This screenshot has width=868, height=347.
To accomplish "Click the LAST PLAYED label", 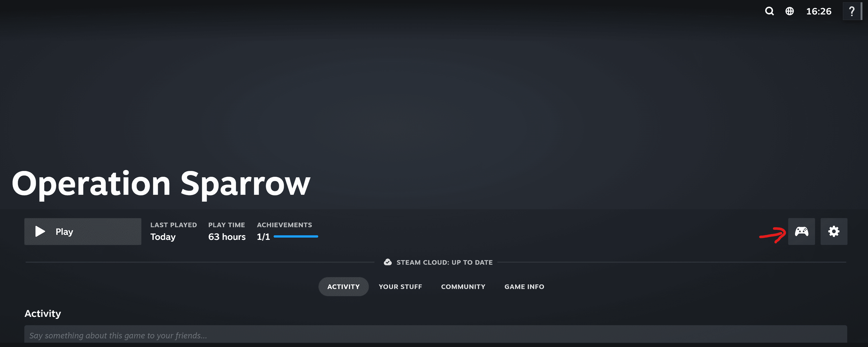I will tap(174, 225).
